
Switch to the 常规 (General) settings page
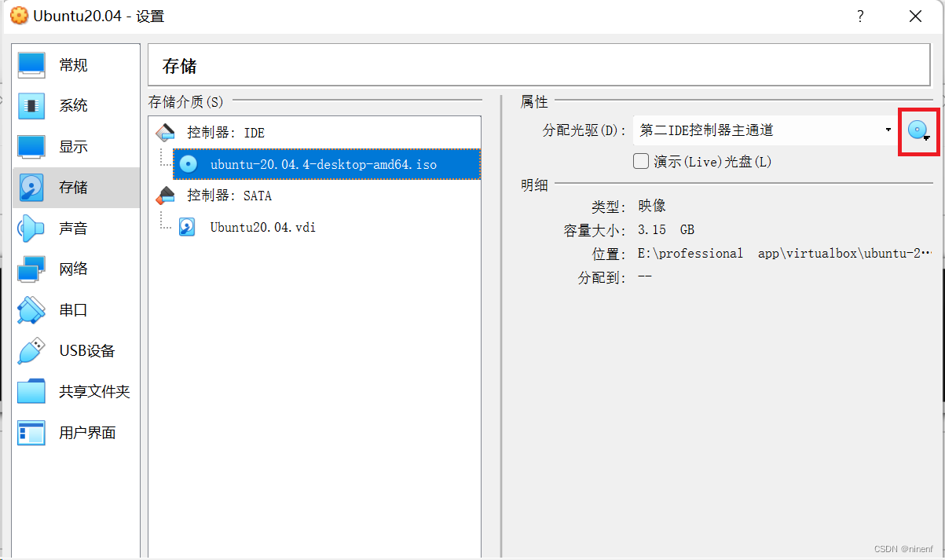tap(75, 64)
